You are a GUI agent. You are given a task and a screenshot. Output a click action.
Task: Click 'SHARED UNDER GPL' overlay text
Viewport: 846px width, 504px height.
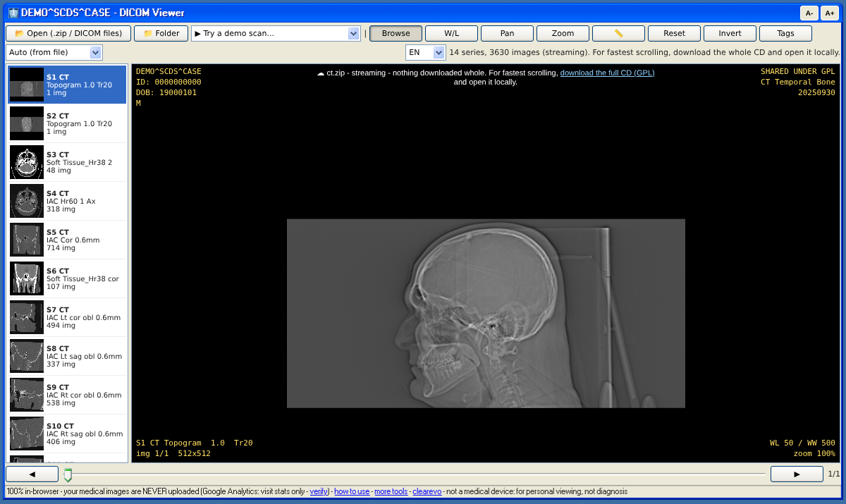pyautogui.click(x=798, y=71)
